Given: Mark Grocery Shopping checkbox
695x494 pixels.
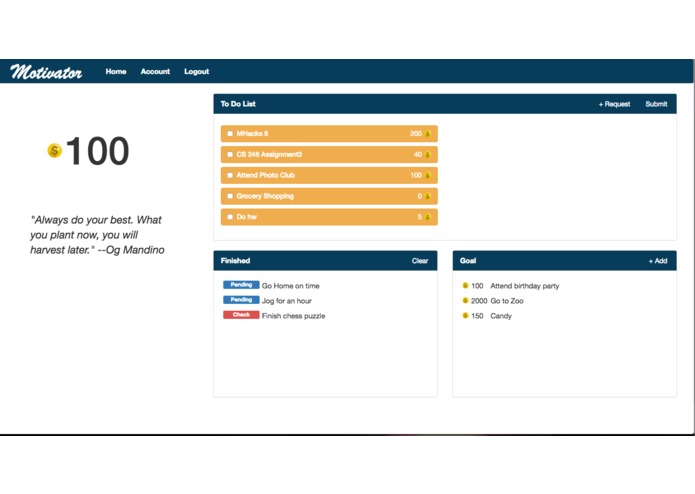Looking at the screenshot, I should 230,196.
